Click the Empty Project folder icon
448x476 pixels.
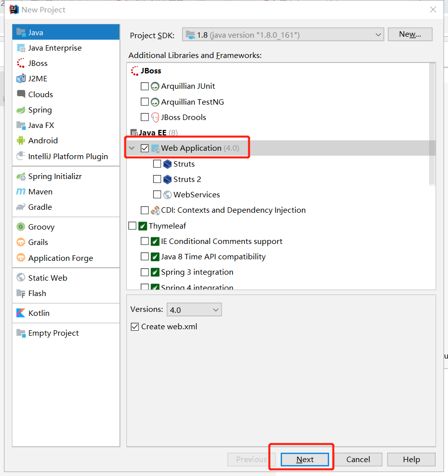point(21,333)
